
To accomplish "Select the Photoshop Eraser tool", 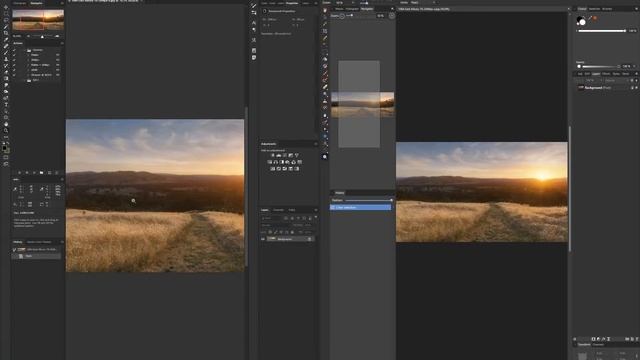I will (6, 72).
